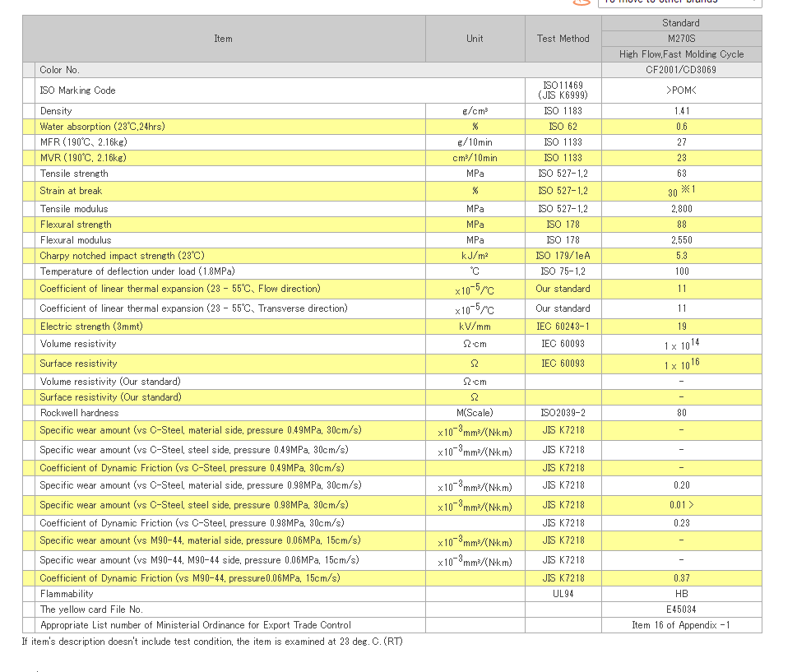Select the "Tensile strength" row label
This screenshot has width=797, height=672.
coord(74,174)
